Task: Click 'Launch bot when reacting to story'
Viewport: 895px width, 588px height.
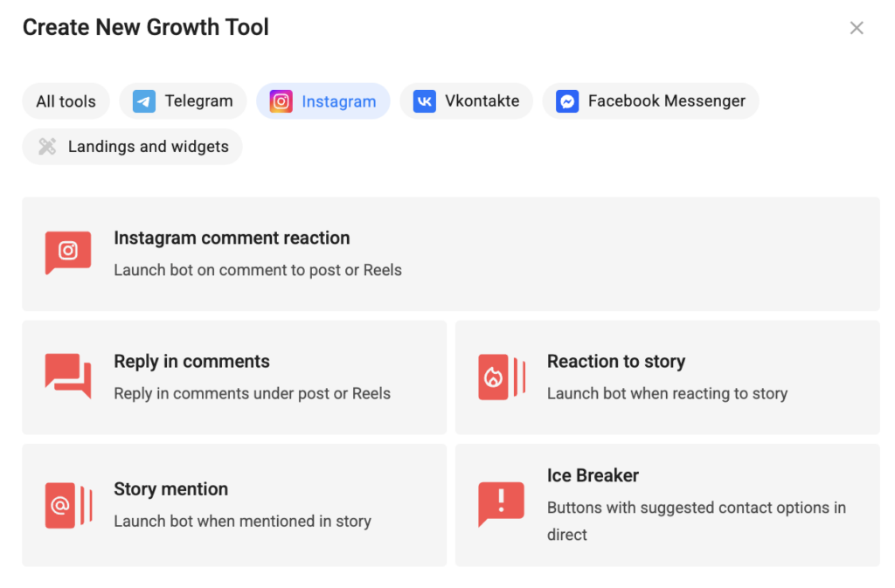Action: coord(667,393)
